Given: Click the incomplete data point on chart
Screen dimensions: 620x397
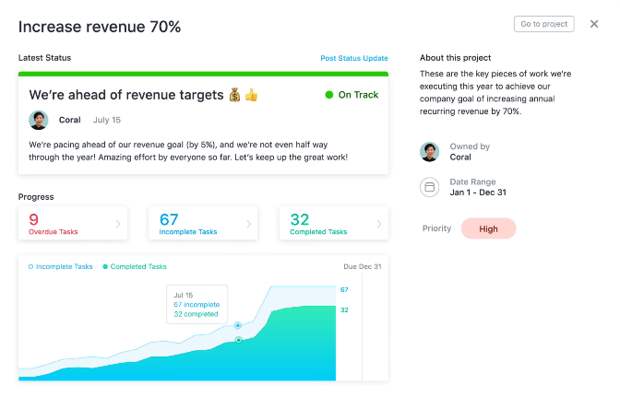Looking at the screenshot, I should (238, 325).
